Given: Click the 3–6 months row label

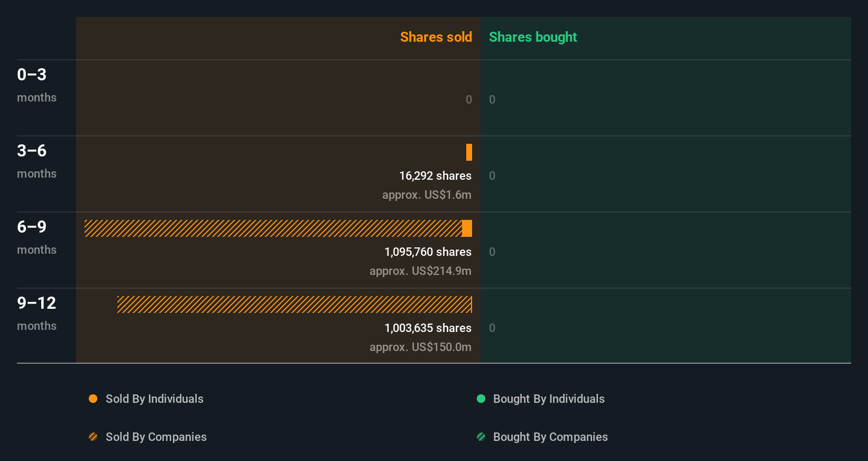Looking at the screenshot, I should 36,161.
